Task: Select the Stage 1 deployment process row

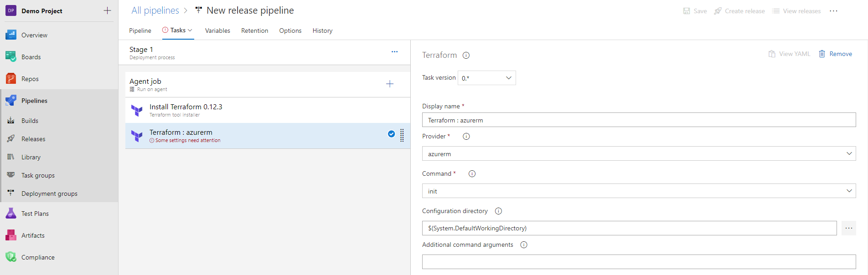Action: (x=264, y=52)
